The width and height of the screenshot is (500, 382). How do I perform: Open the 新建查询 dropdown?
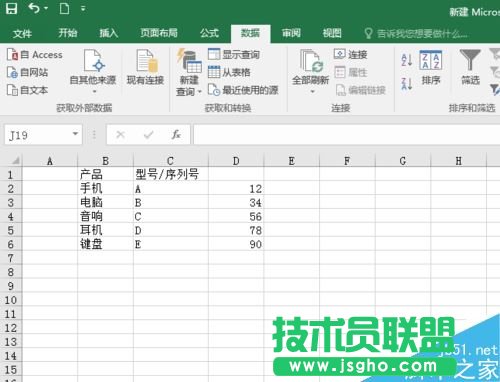coord(189,72)
